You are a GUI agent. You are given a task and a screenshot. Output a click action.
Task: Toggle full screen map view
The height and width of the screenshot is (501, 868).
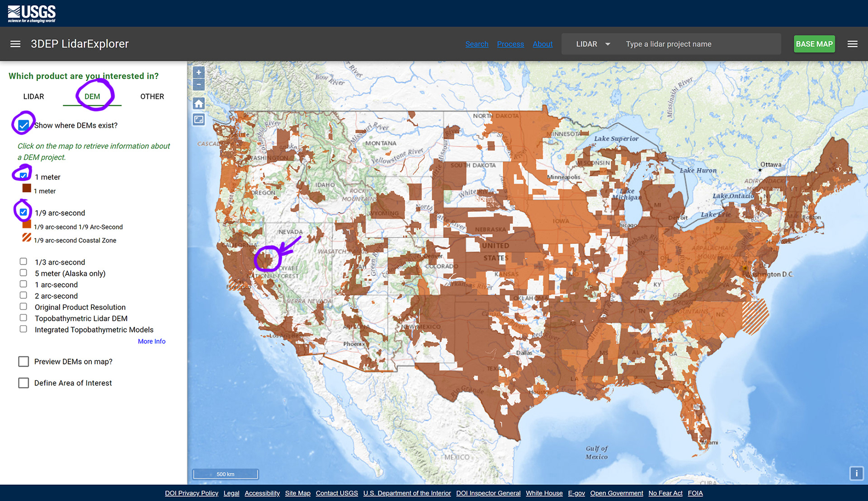coord(198,119)
